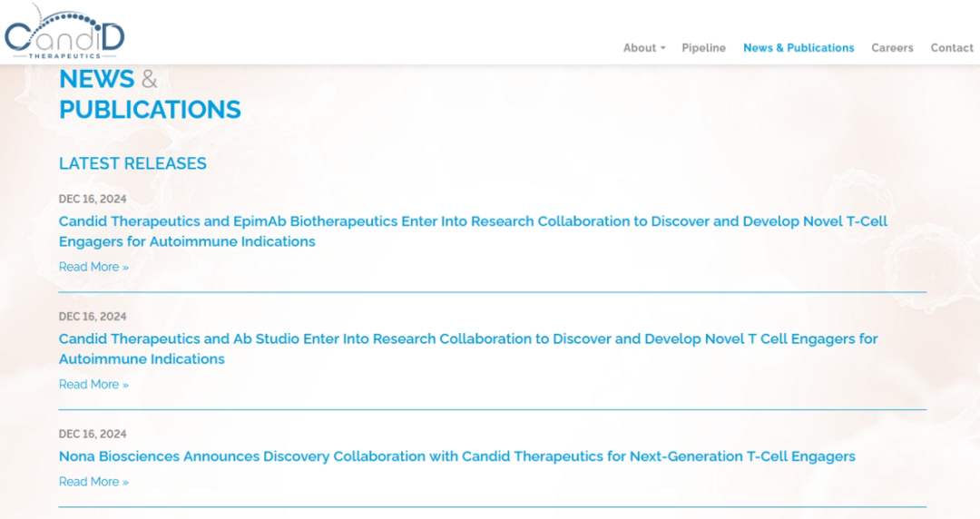Image resolution: width=980 pixels, height=519 pixels.
Task: Select the News & Publications nav item
Action: 799,48
